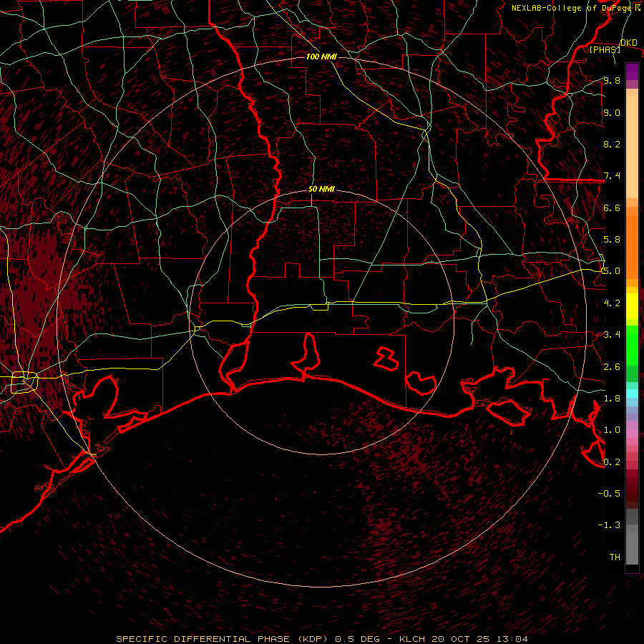The image size is (644, 644).
Task: Click the 2.6 scale value
Action: (612, 366)
